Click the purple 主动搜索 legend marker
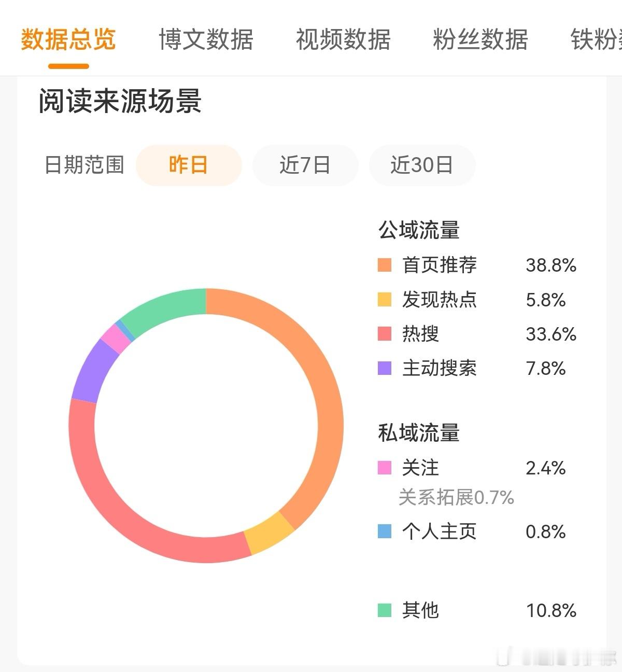Viewport: 622px width, 672px height. 384,369
